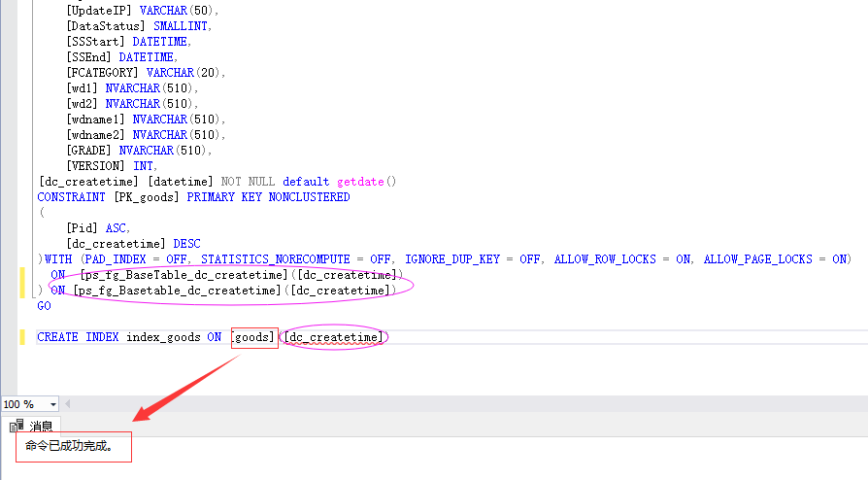Image resolution: width=868 pixels, height=480 pixels.
Task: Open the 100 % zoom dropdown
Action: tap(53, 404)
